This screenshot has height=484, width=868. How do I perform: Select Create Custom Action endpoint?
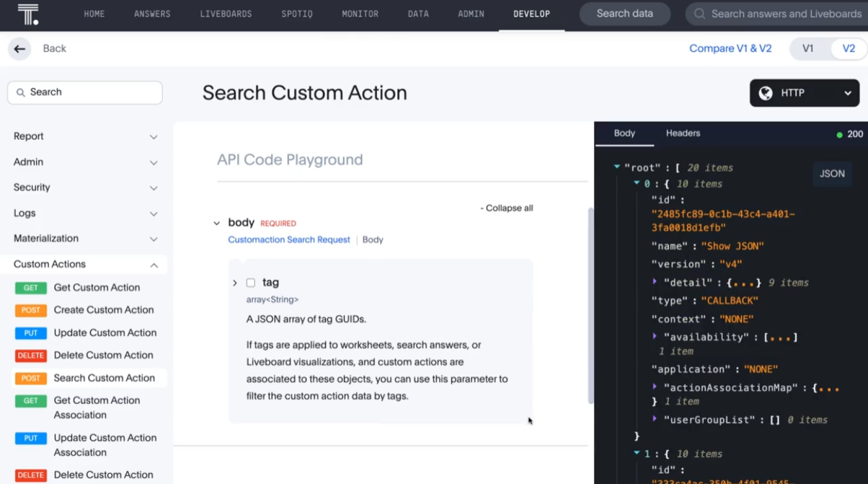tap(104, 310)
